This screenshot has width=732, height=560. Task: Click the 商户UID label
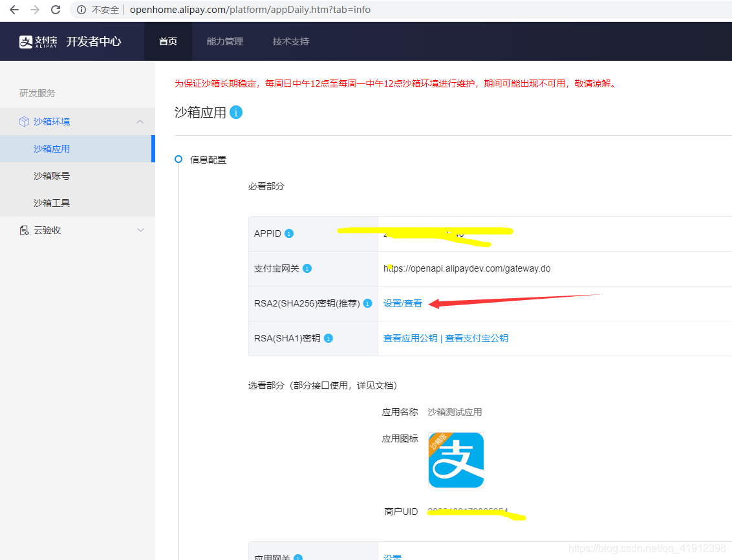click(401, 512)
